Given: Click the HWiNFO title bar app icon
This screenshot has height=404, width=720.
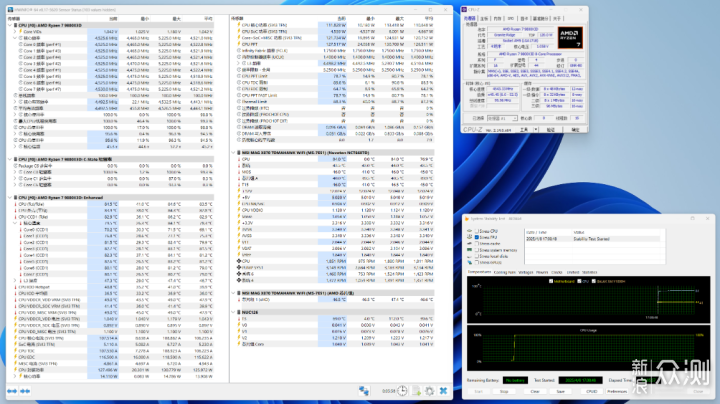Looking at the screenshot, I should [x=10, y=9].
